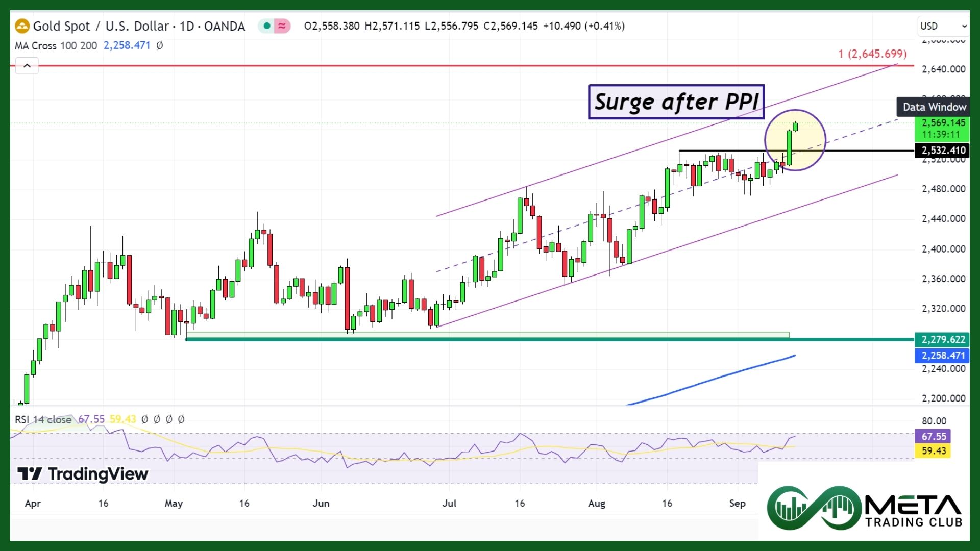Click the green support price label 2,279.622
The width and height of the screenshot is (980, 551).
click(942, 339)
